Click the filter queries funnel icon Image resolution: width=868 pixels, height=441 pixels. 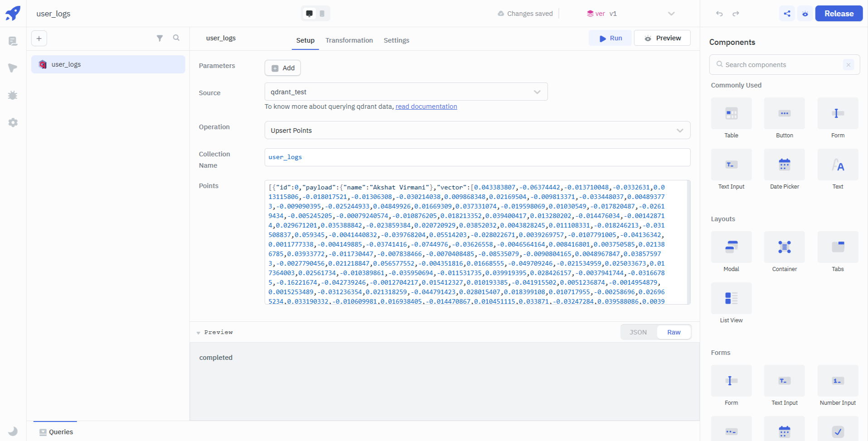point(160,39)
